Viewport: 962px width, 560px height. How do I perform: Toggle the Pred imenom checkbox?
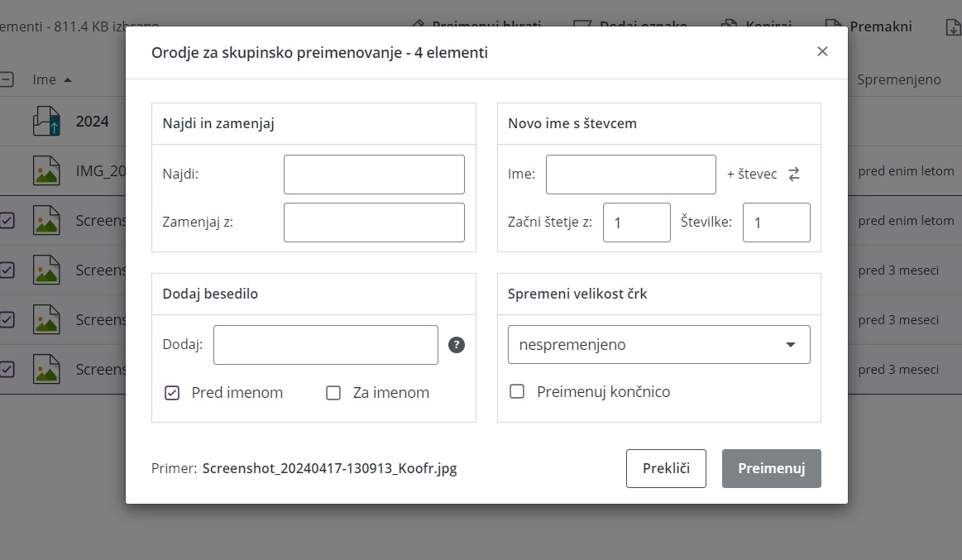pos(172,393)
